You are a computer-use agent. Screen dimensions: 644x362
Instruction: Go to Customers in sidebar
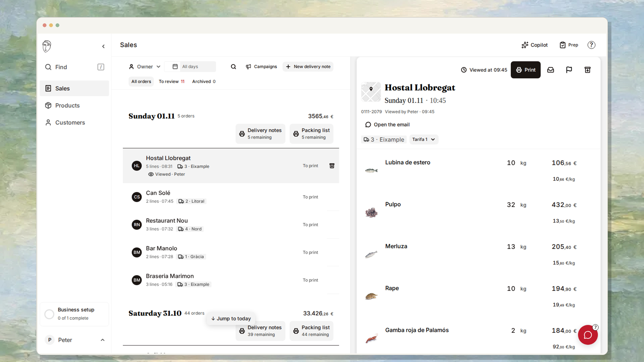click(x=74, y=122)
